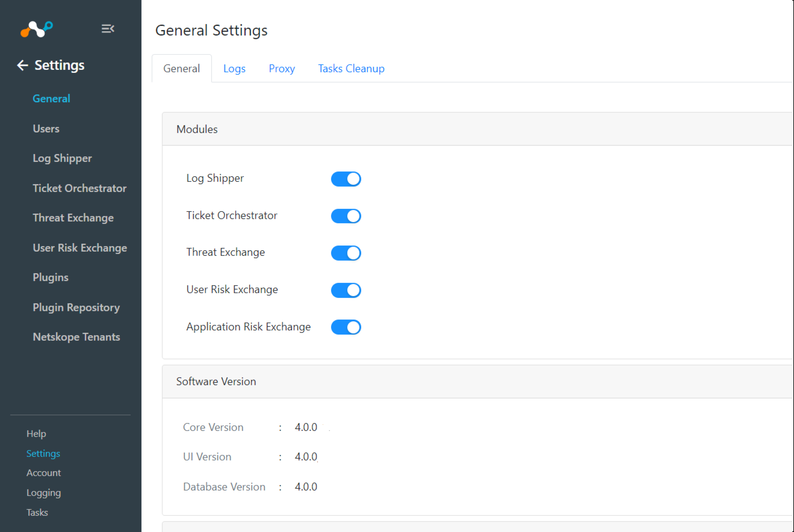Open Tasks from the sidebar

(37, 512)
